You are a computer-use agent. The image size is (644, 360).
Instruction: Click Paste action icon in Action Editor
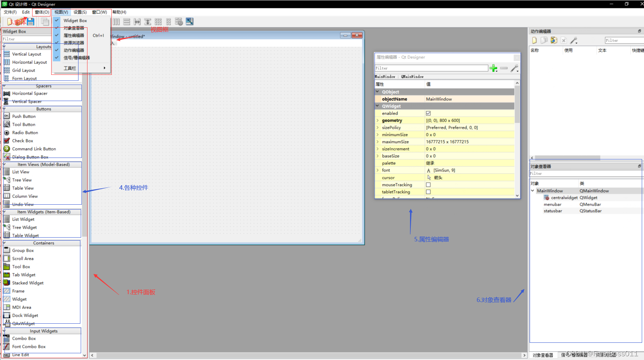554,40
